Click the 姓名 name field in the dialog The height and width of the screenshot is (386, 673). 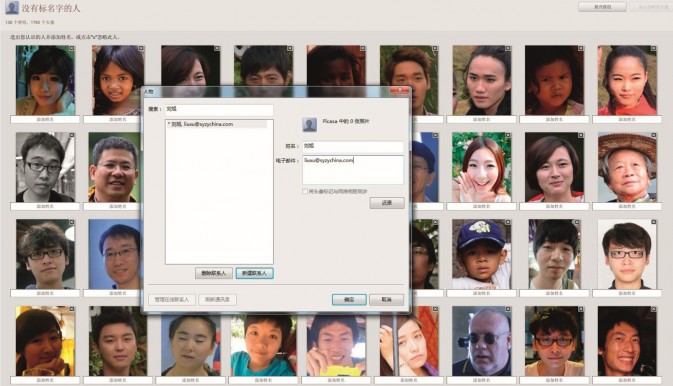pyautogui.click(x=353, y=146)
